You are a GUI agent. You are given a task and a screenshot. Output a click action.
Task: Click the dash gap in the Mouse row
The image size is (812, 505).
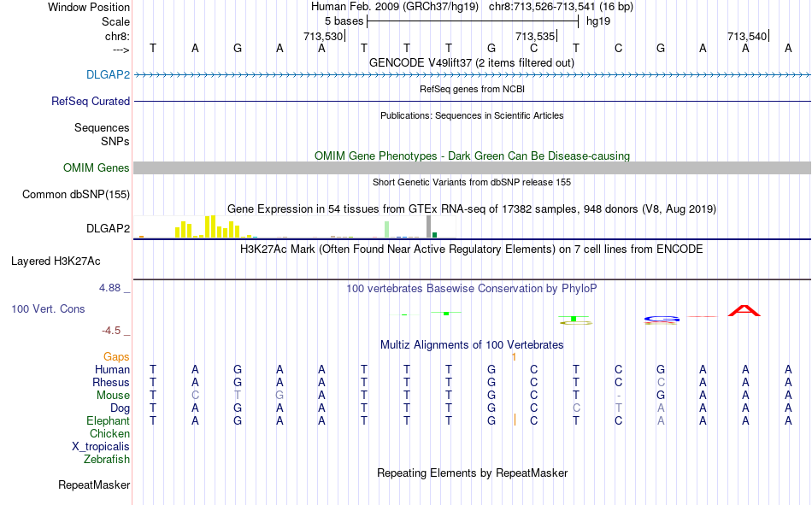pyautogui.click(x=619, y=396)
